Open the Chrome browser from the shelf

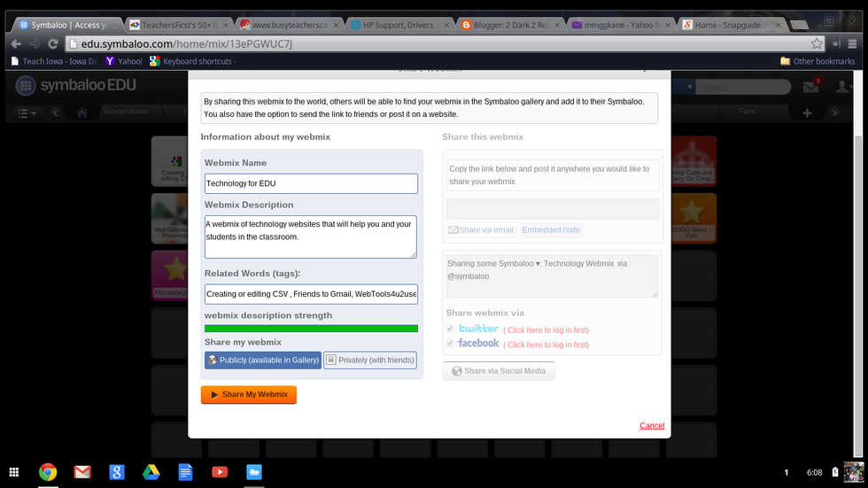[x=48, y=472]
